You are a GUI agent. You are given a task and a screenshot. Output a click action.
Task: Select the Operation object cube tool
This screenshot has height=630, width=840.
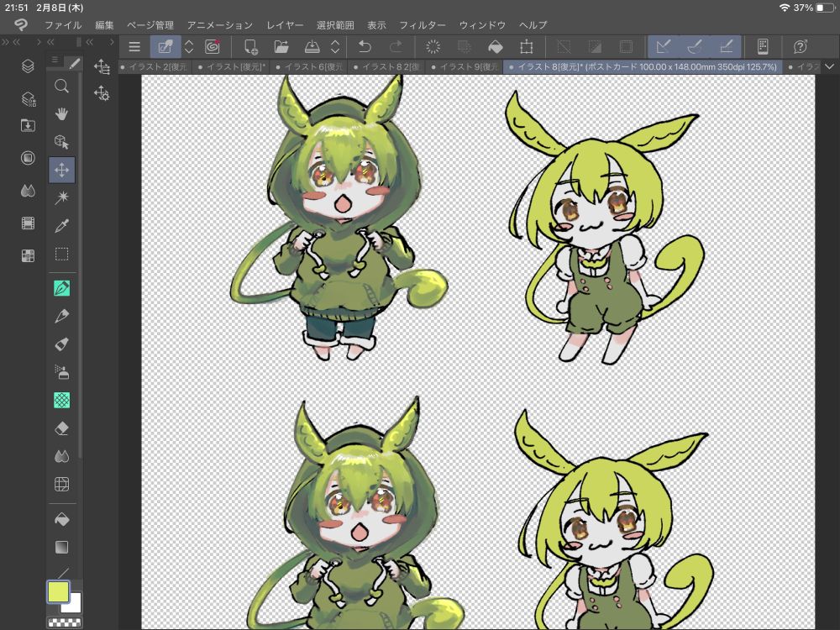[x=61, y=141]
